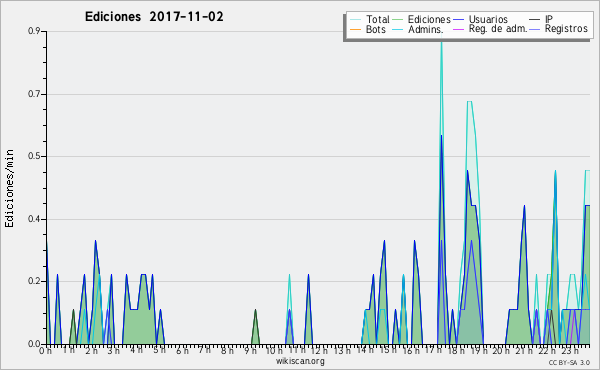The image size is (600, 370).
Task: Click the Usuarios legend label
Action: pos(488,19)
